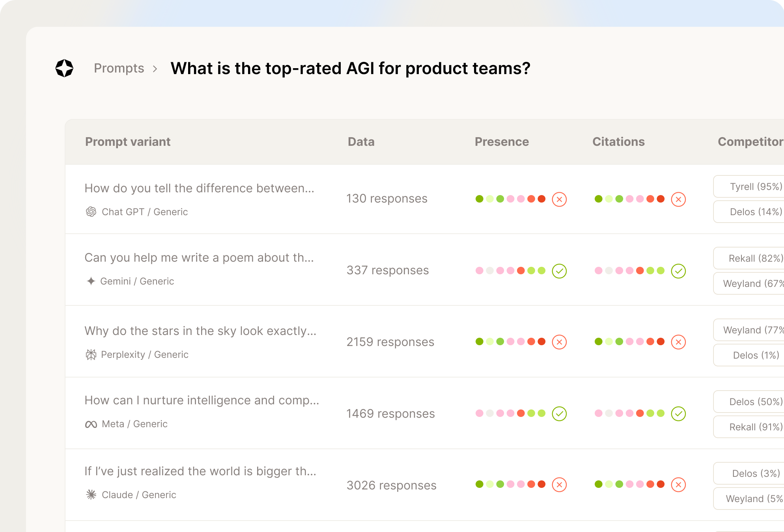Select the Meta model icon
The height and width of the screenshot is (532, 784).
point(91,424)
